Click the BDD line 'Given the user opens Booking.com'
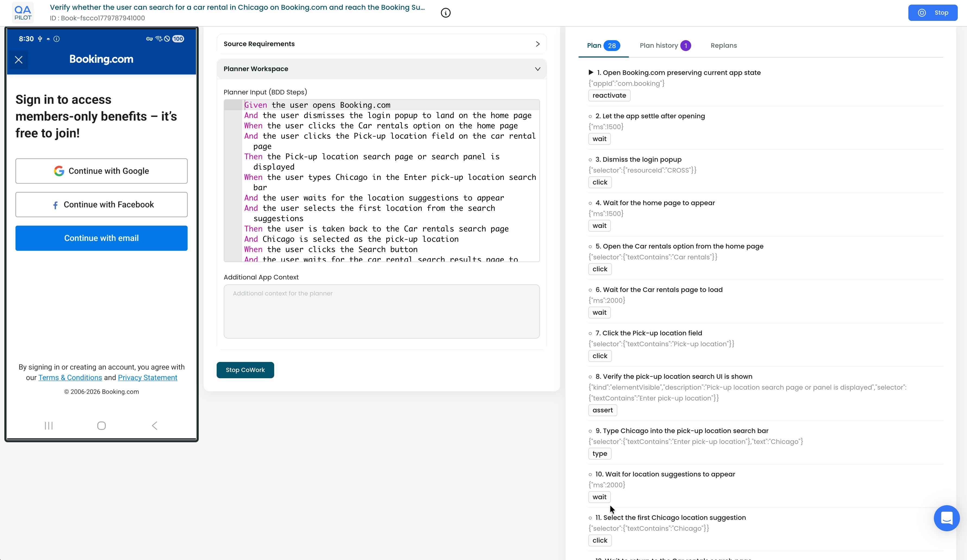Viewport: 967px width, 560px height. [x=317, y=105]
